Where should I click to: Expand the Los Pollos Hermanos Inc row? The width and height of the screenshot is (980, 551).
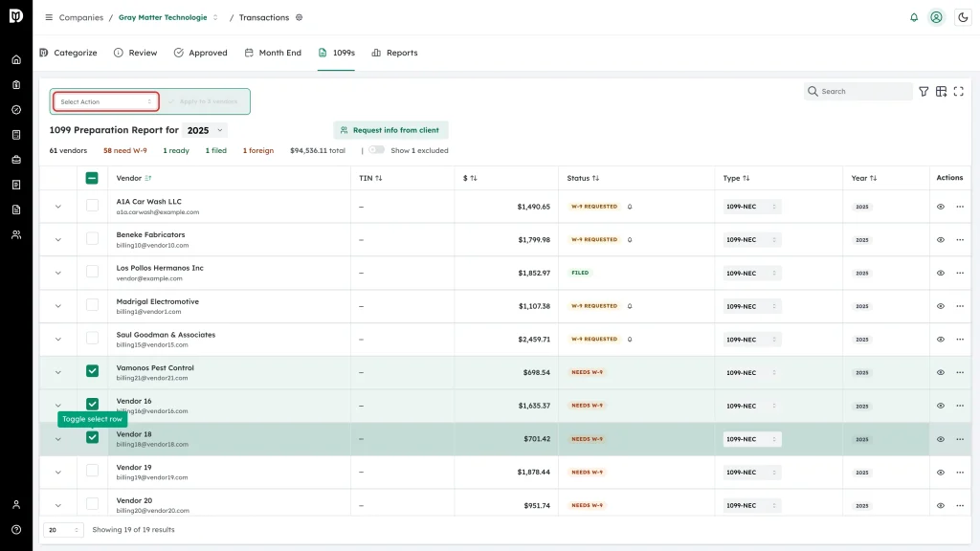click(58, 273)
